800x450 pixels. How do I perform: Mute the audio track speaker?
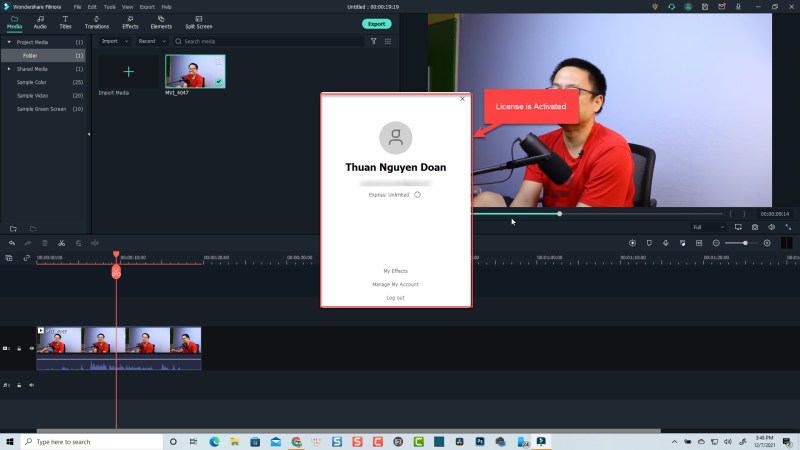tap(31, 384)
